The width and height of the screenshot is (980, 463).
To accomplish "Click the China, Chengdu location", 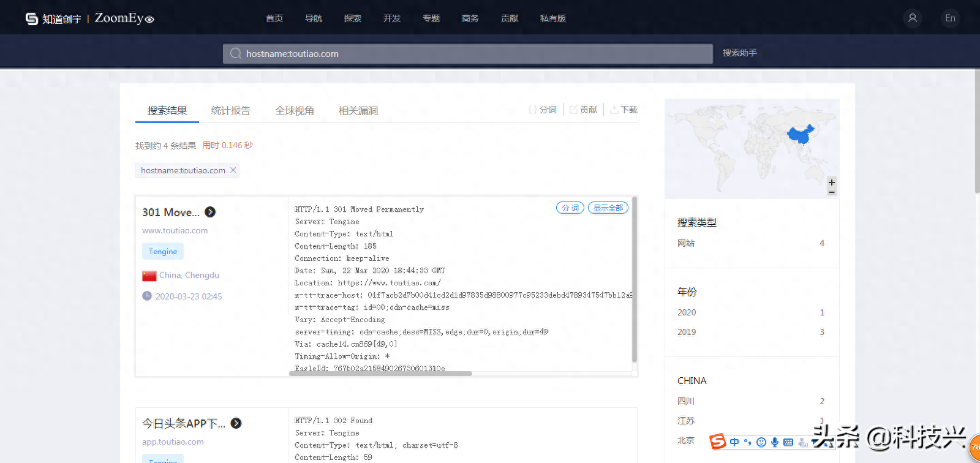I will point(189,275).
